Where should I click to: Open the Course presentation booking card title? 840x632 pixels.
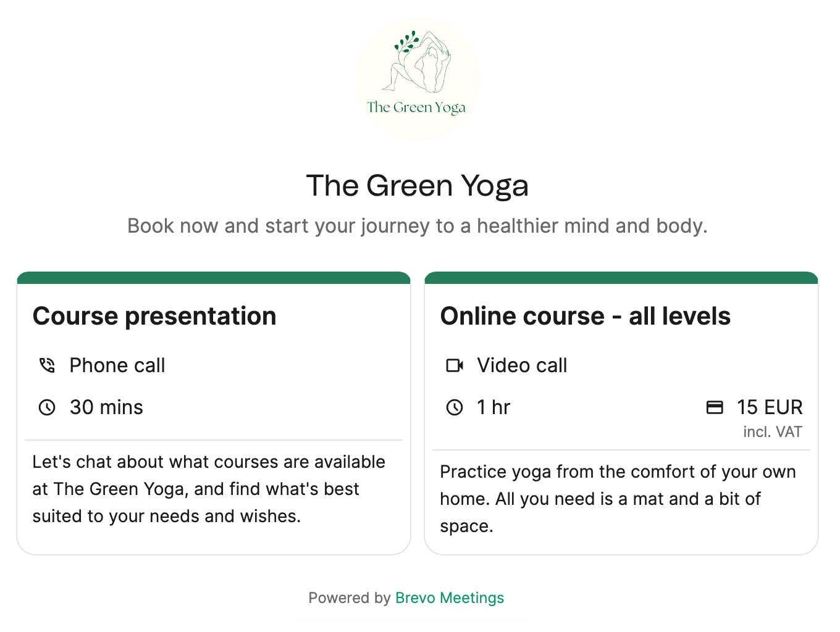pyautogui.click(x=154, y=316)
